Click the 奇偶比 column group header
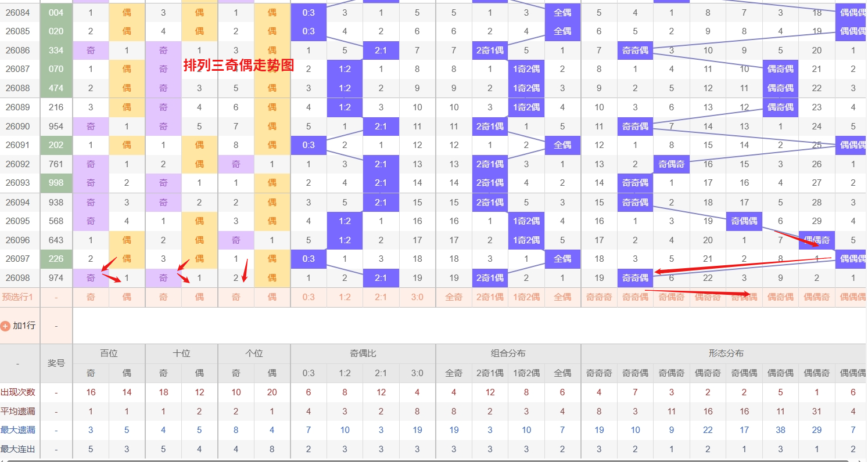Screen dimensions: 868x462 point(363,353)
